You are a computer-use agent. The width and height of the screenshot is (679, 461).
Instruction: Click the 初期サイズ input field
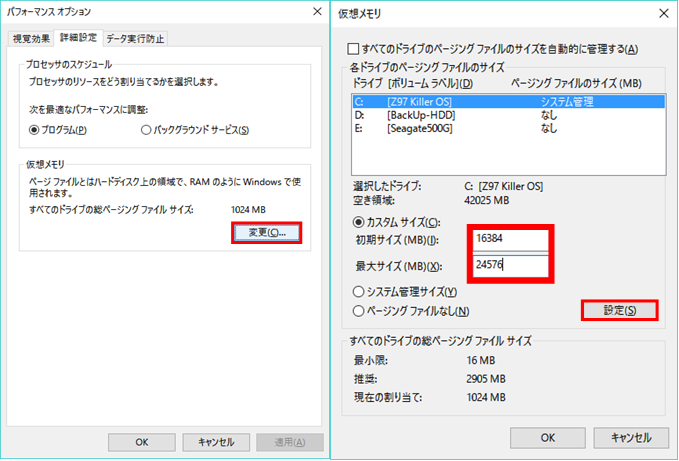(x=510, y=240)
